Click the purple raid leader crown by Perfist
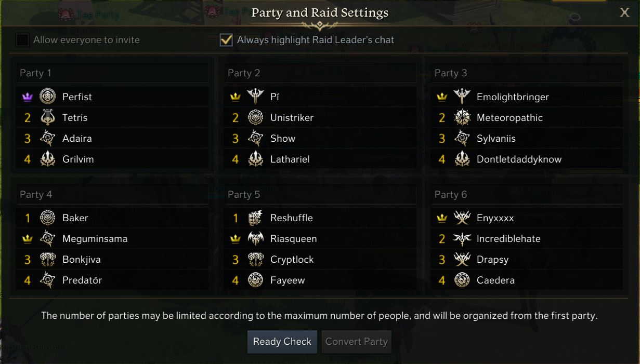The image size is (640, 364). click(x=28, y=97)
